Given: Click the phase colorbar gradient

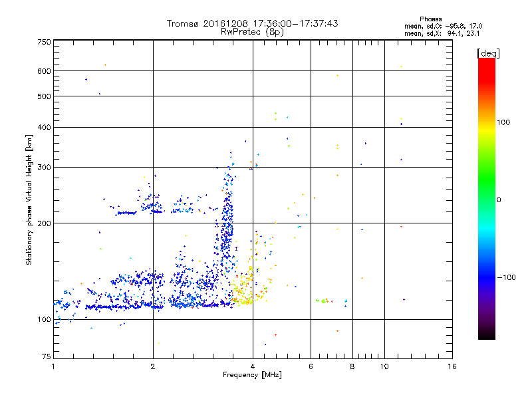Looking at the screenshot, I should pos(487,198).
